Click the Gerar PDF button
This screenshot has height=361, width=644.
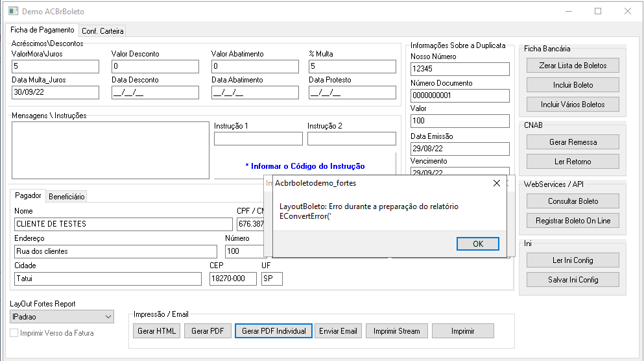click(x=208, y=331)
